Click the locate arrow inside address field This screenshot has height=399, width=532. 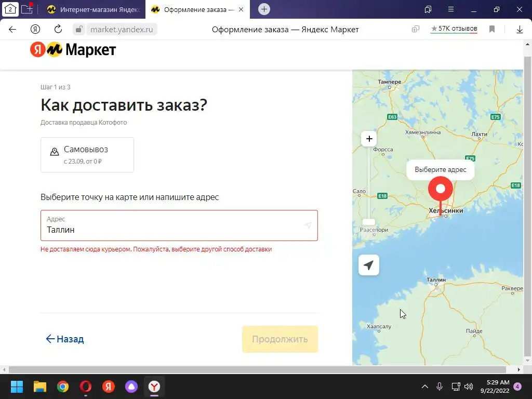point(308,225)
